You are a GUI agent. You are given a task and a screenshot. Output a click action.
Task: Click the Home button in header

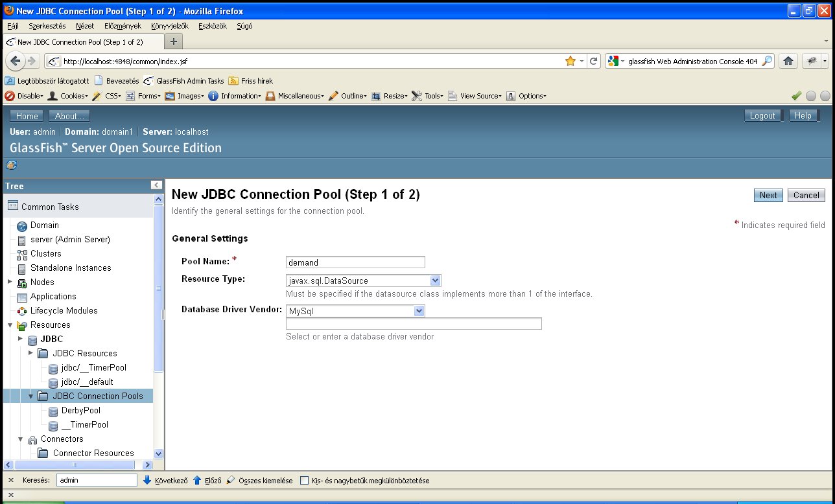27,116
